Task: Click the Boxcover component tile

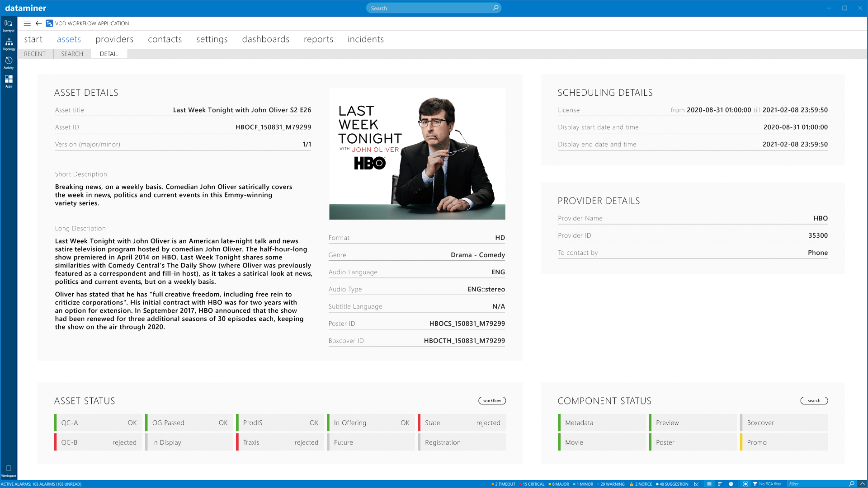Action: pyautogui.click(x=784, y=423)
